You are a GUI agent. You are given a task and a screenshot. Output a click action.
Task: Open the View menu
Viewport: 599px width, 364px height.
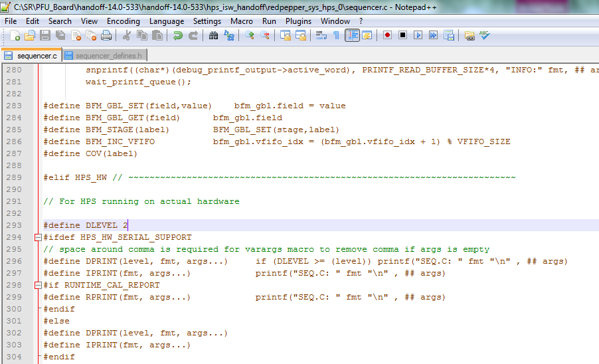coord(89,21)
